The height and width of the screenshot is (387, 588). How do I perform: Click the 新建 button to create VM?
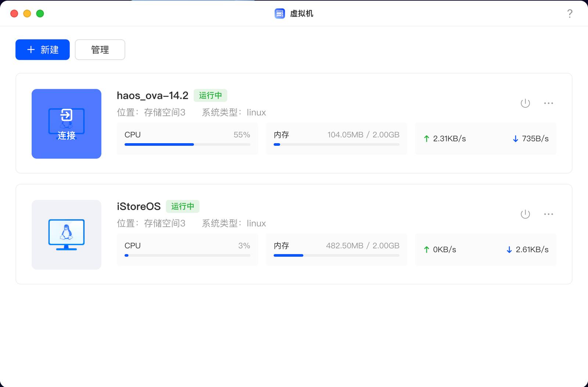tap(43, 50)
